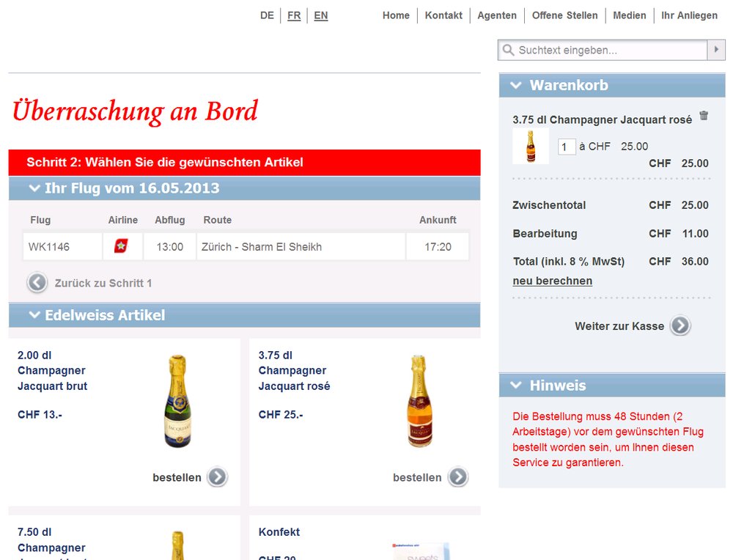The height and width of the screenshot is (560, 733).
Task: Switch language to EN
Action: coord(321,15)
